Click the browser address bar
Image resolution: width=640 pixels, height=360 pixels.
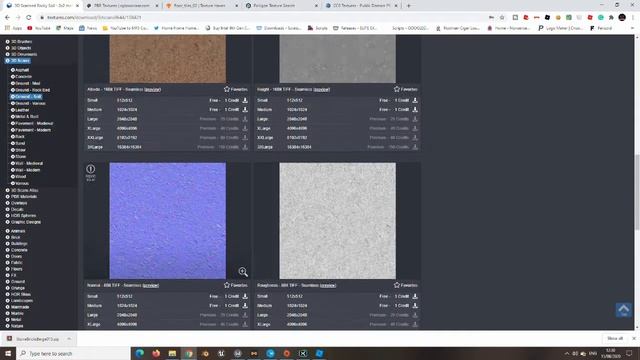coord(261,18)
